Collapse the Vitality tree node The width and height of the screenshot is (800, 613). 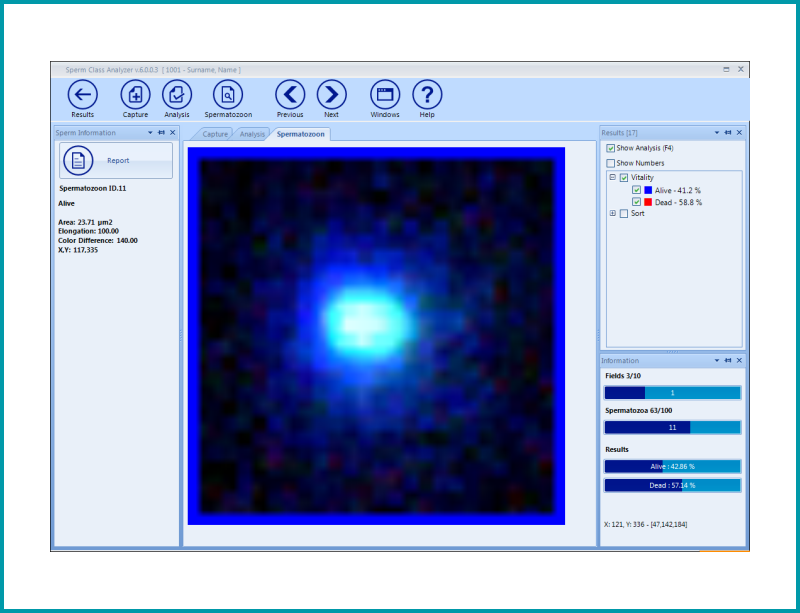(x=613, y=178)
